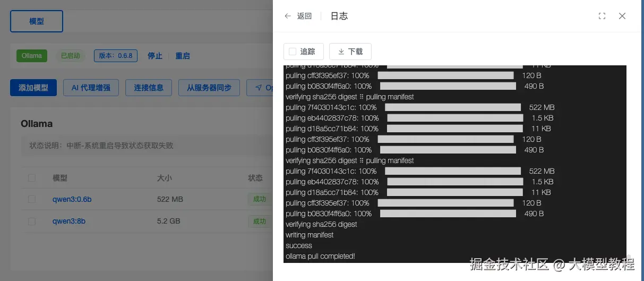
Task: Open the 模型 tab
Action: (37, 21)
